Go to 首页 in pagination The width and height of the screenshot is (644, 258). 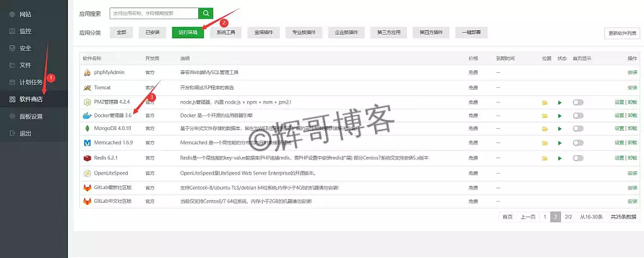(508, 217)
